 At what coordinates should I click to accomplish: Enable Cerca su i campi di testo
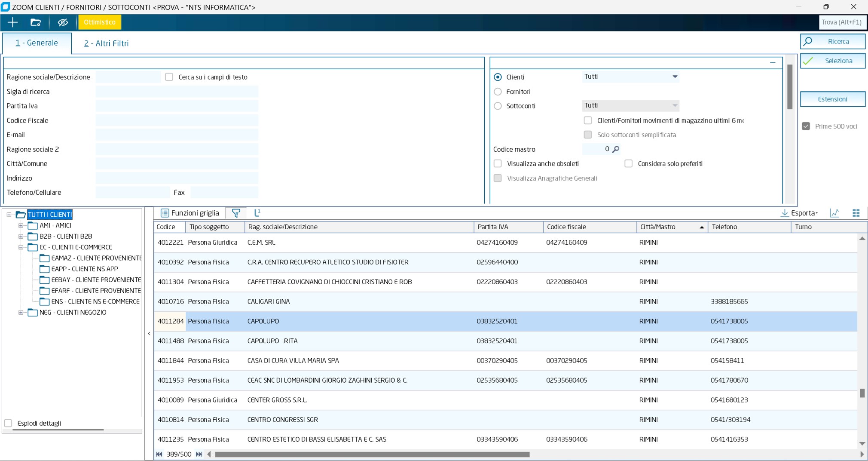point(169,77)
